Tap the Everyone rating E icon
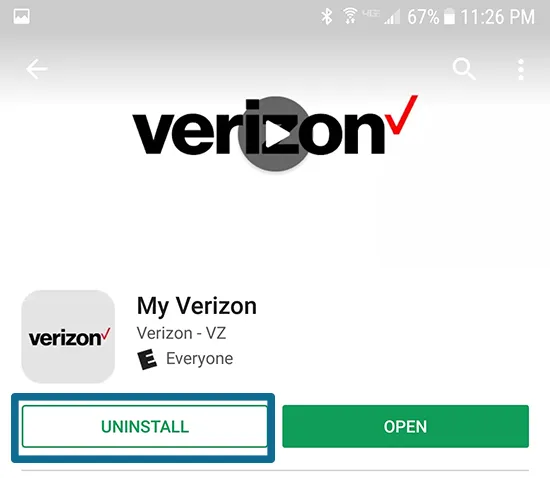The height and width of the screenshot is (478, 550). (147, 359)
